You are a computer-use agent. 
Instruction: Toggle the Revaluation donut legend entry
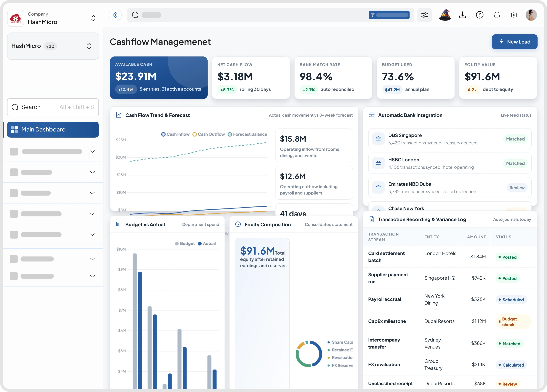[x=340, y=358]
